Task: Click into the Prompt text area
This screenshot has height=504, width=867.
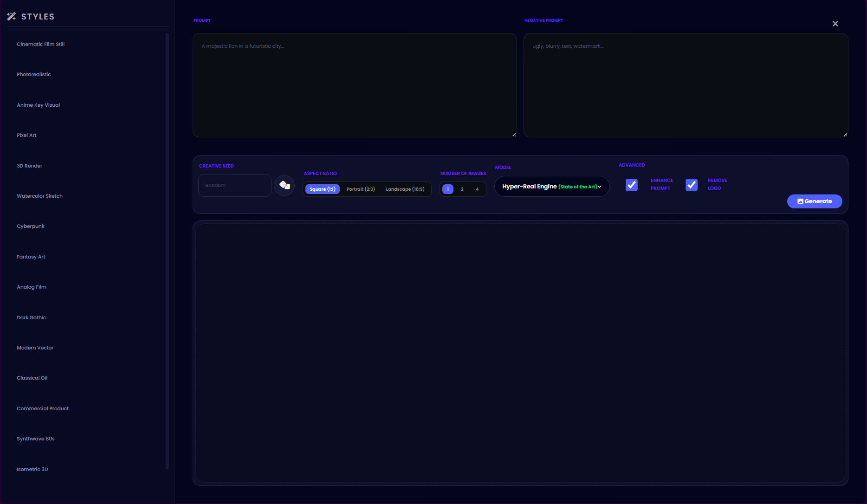Action: (x=355, y=85)
